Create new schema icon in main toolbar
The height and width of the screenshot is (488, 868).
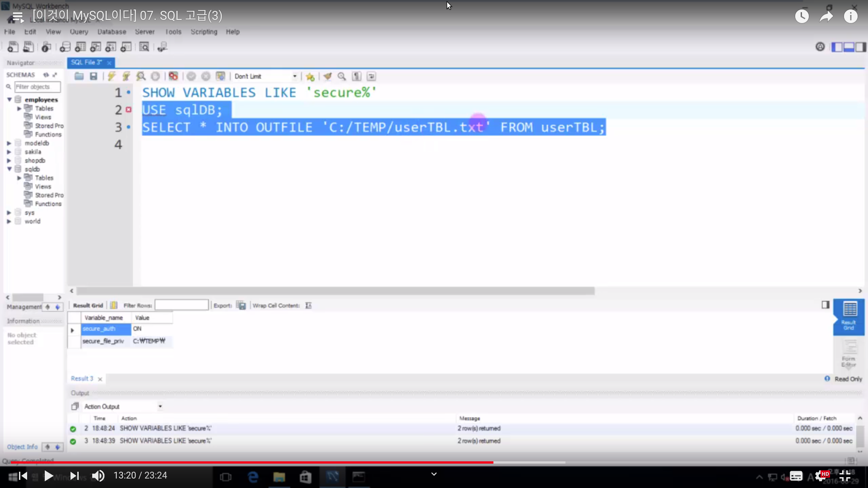tap(65, 47)
